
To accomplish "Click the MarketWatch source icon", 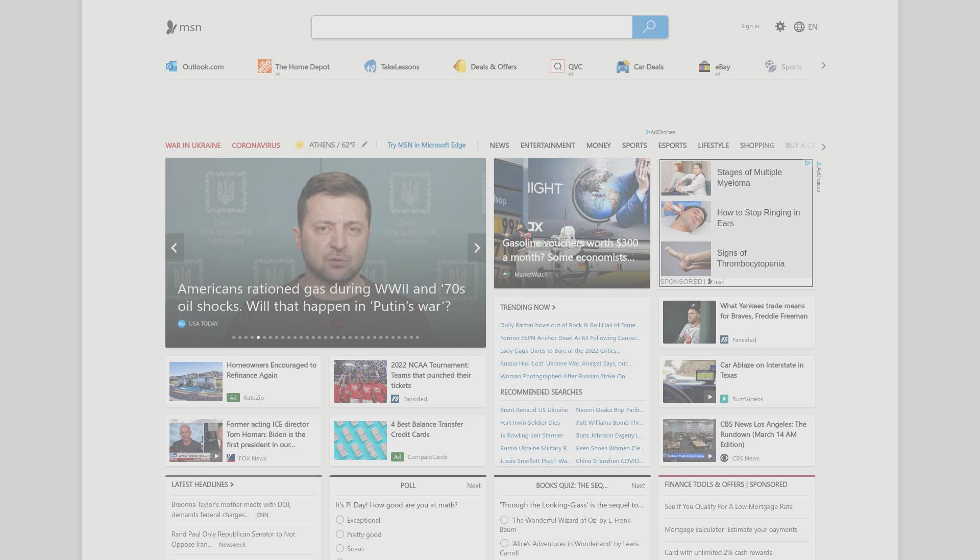I will 506,275.
